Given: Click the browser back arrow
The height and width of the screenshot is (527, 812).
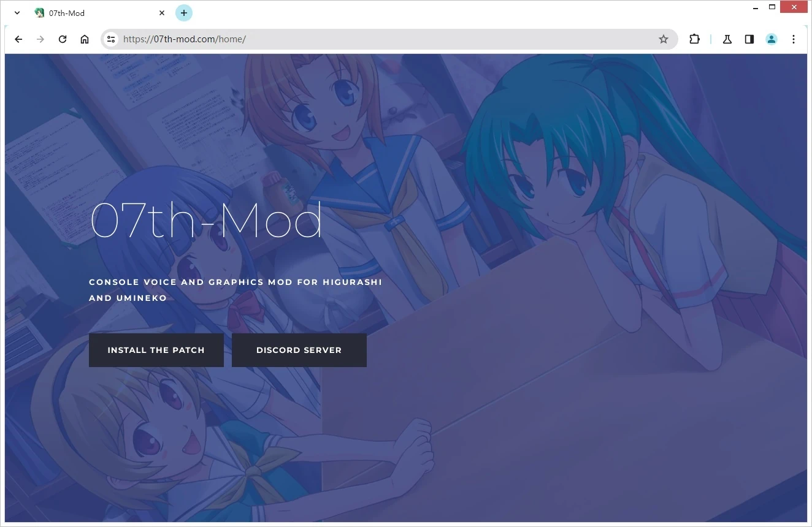Looking at the screenshot, I should pos(18,39).
